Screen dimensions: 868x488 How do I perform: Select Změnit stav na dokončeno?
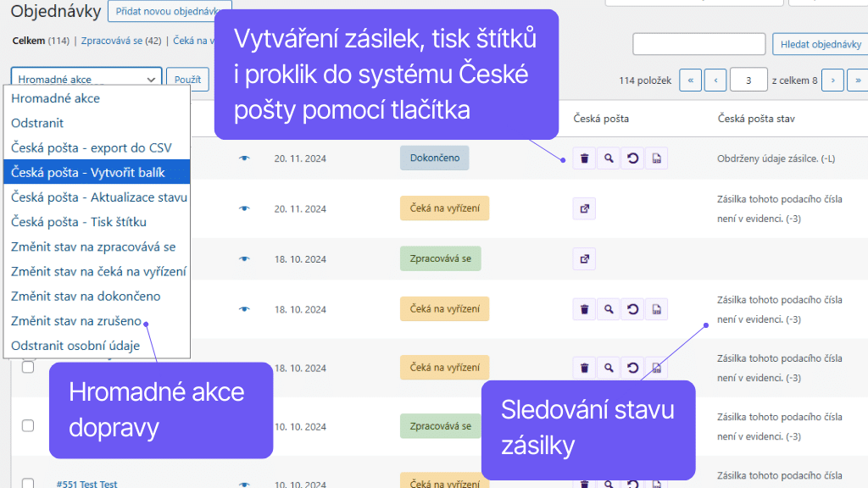93,296
